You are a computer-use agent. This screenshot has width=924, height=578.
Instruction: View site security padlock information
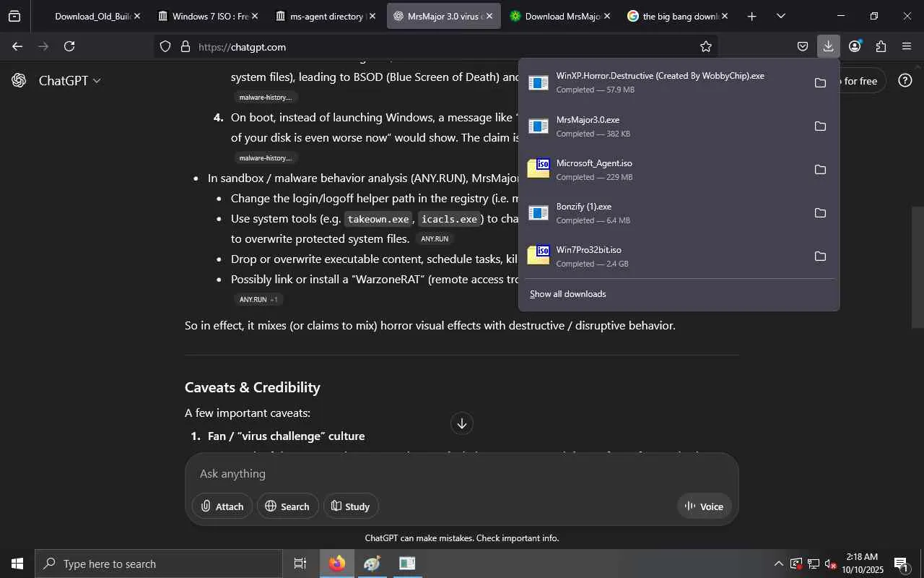point(186,47)
